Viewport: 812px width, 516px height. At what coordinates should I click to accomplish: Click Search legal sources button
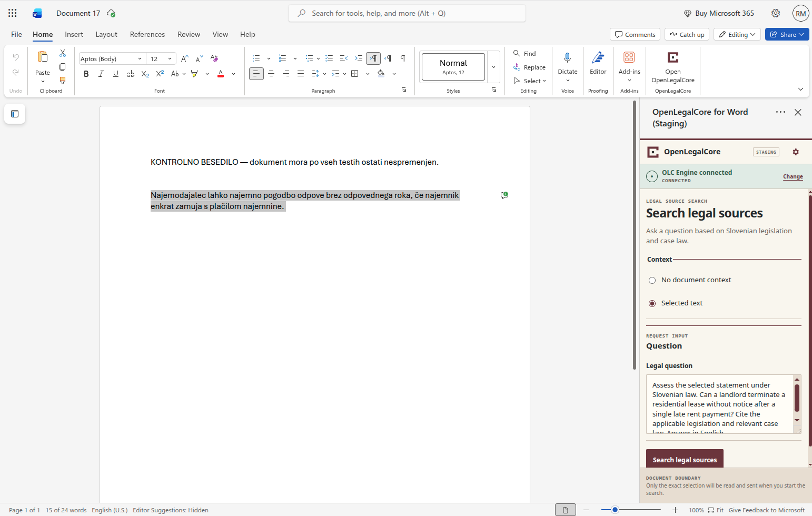coord(685,460)
